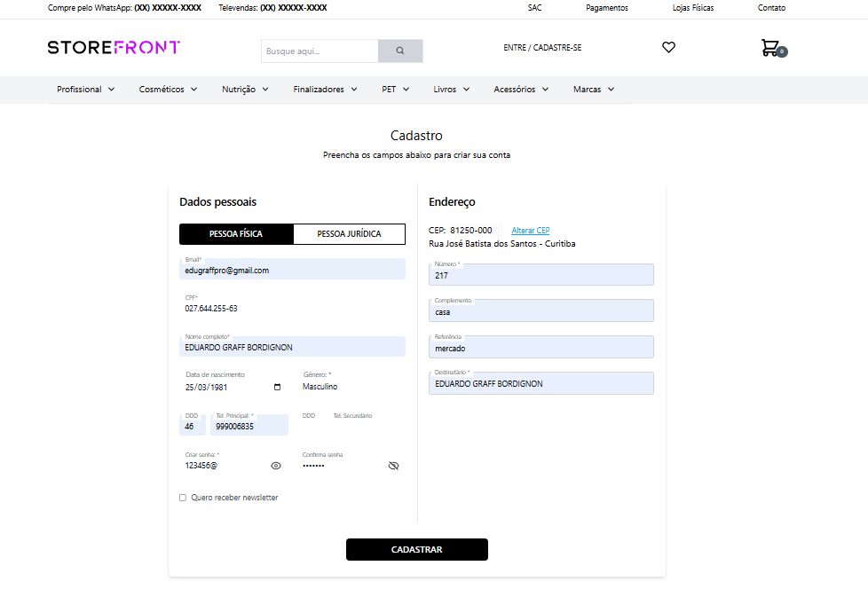868x597 pixels.
Task: Show password in Criar senha field
Action: tap(276, 466)
